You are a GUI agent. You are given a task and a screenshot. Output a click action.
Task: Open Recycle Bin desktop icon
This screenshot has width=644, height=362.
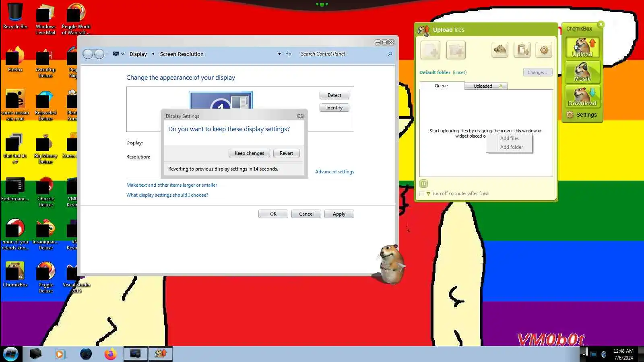[15, 16]
